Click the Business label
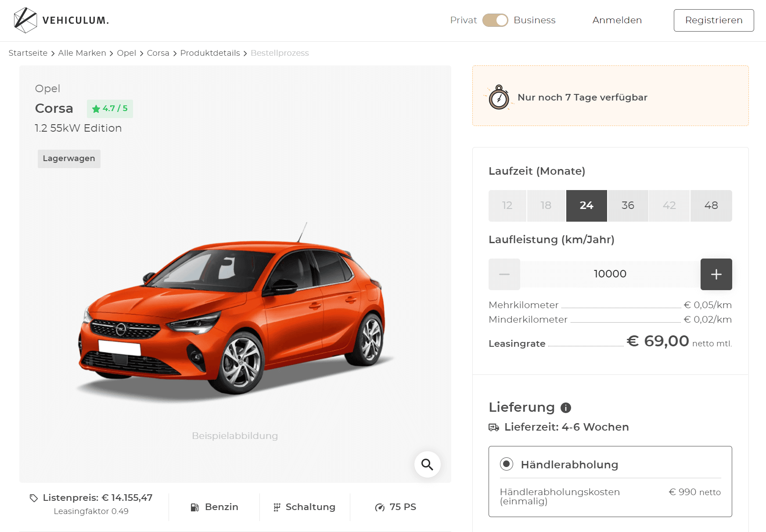This screenshot has height=532, width=766. point(534,20)
